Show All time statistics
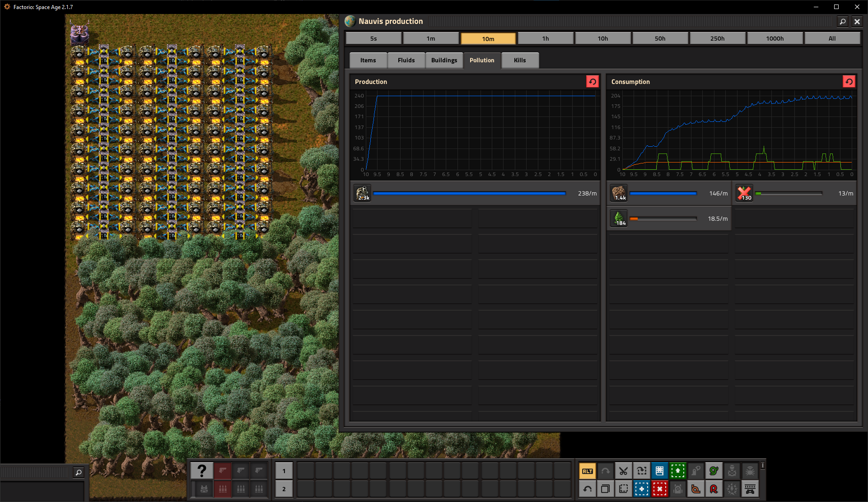 coord(832,38)
